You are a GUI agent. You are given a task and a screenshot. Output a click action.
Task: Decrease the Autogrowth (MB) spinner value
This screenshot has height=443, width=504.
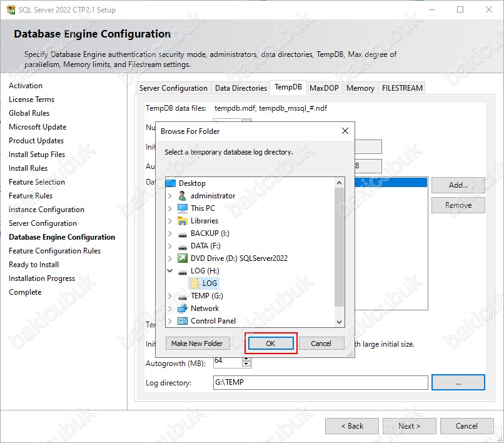coord(246,365)
